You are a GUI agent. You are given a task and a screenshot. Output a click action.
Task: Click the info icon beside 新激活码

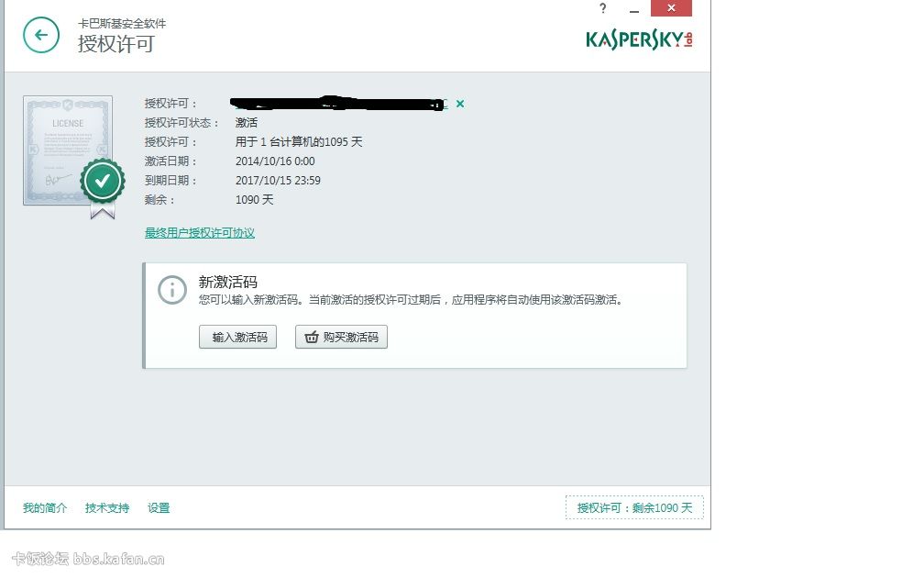coord(172,290)
